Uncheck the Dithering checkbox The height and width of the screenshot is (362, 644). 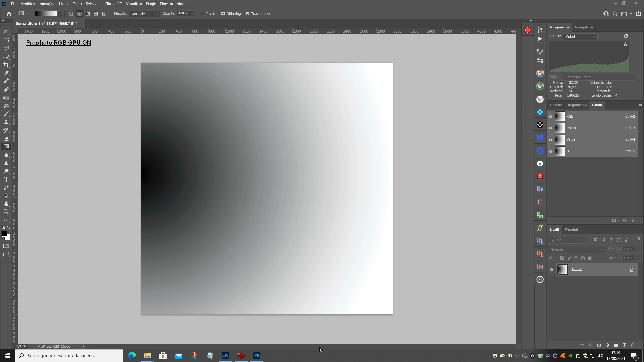[x=223, y=14]
